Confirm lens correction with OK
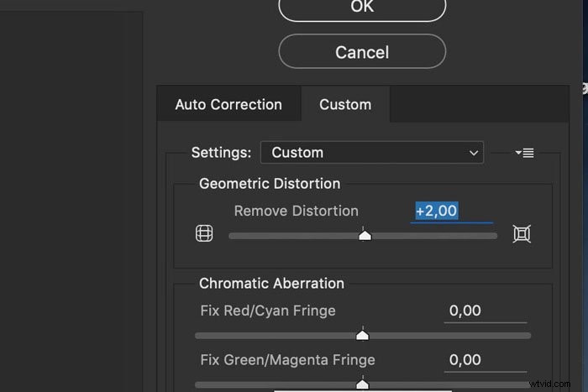Image resolution: width=588 pixels, height=392 pixels. pyautogui.click(x=362, y=8)
